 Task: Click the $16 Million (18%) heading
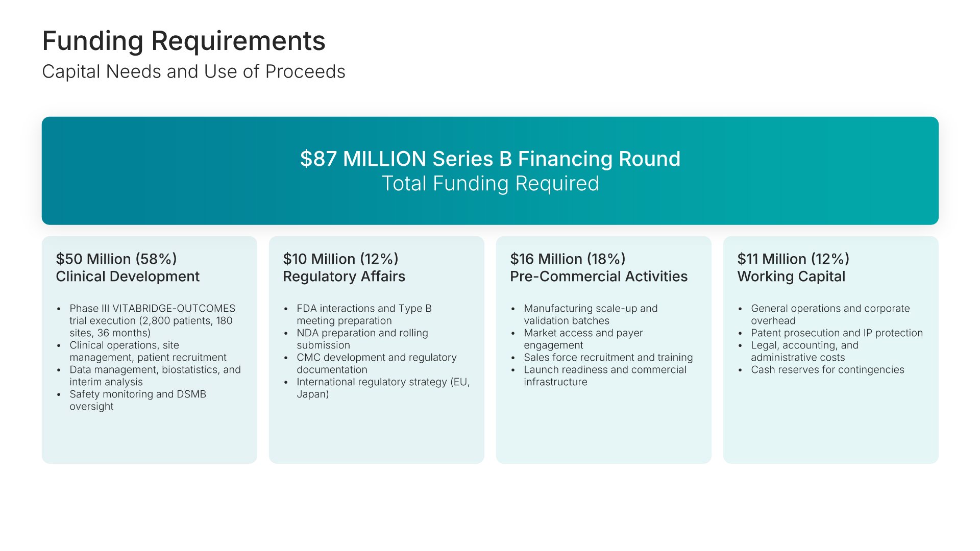point(568,259)
